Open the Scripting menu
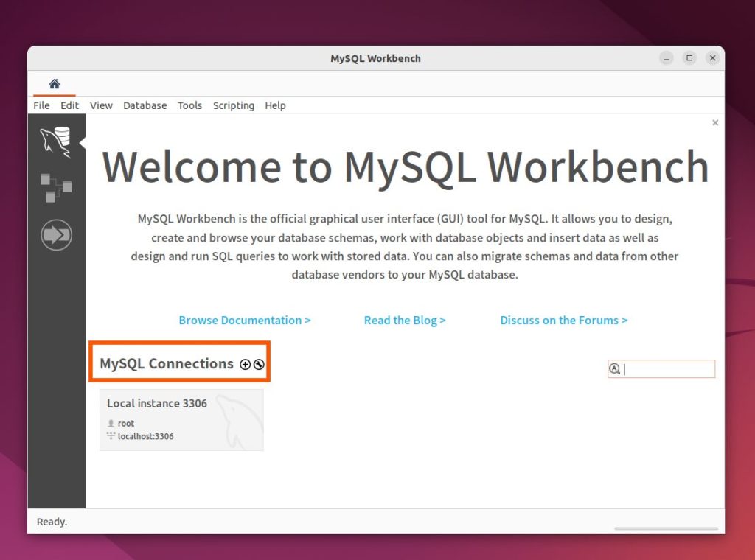The width and height of the screenshot is (755, 560). pos(233,105)
